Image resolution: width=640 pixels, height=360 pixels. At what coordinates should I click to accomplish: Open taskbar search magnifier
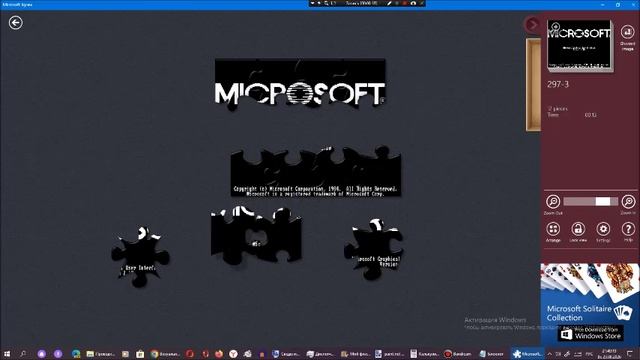pyautogui.click(x=23, y=354)
